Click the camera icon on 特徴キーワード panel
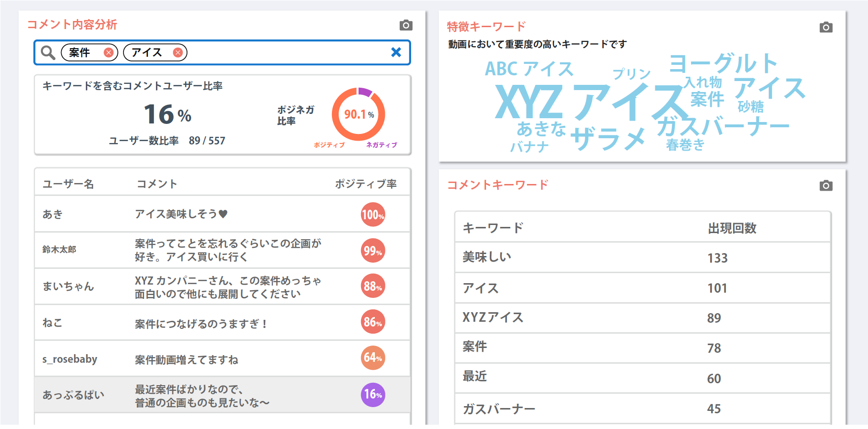 tap(827, 27)
